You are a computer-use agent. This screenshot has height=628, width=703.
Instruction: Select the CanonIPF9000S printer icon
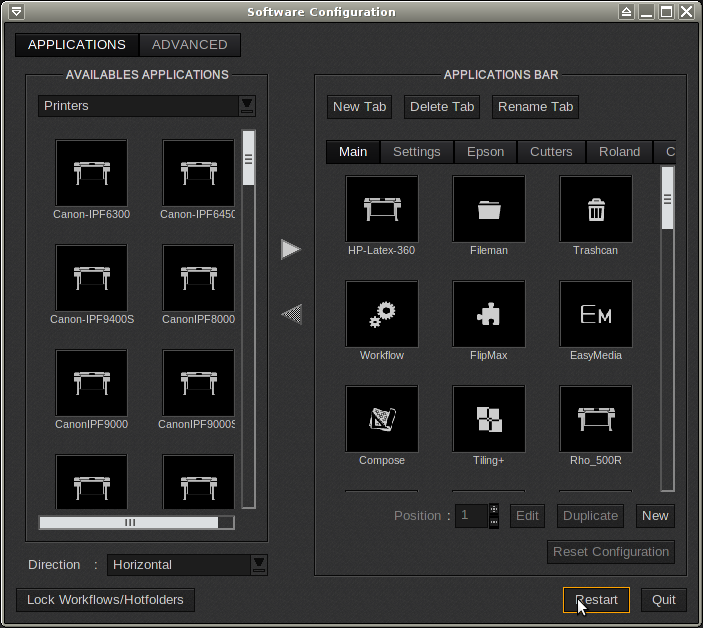click(198, 383)
